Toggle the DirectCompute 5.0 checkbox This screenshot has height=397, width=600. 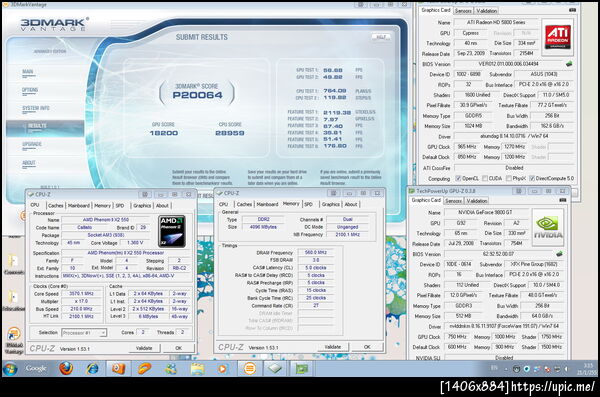pyautogui.click(x=532, y=178)
